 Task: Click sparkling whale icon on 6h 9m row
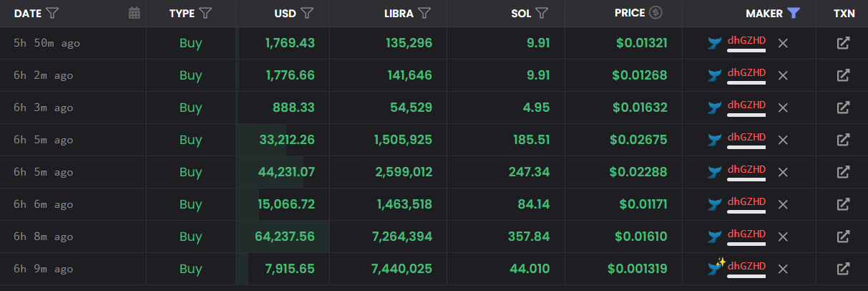pos(716,267)
